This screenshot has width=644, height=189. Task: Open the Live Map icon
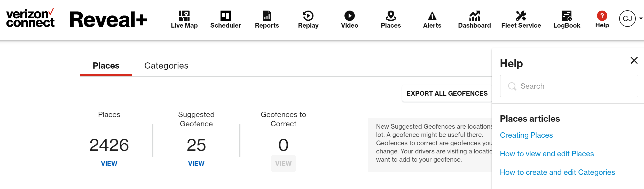184,16
